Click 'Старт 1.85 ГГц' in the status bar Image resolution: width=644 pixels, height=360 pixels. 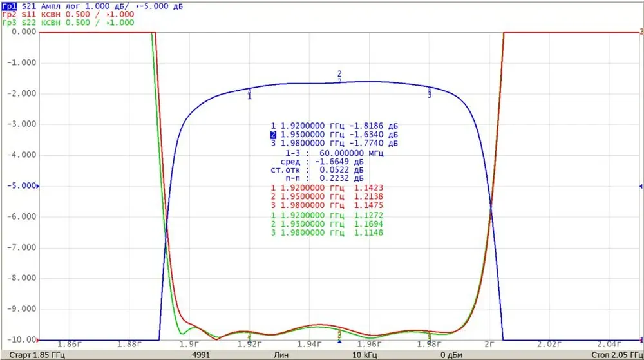[x=37, y=355]
